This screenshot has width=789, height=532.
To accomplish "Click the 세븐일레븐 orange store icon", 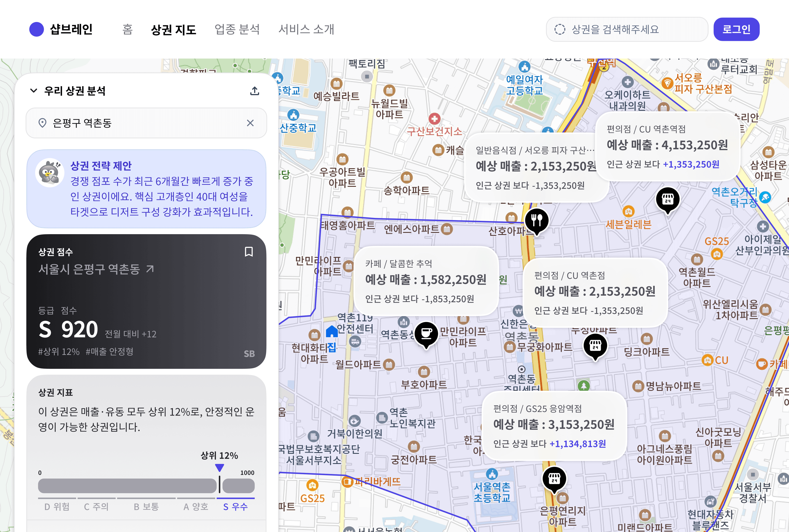I will [629, 211].
